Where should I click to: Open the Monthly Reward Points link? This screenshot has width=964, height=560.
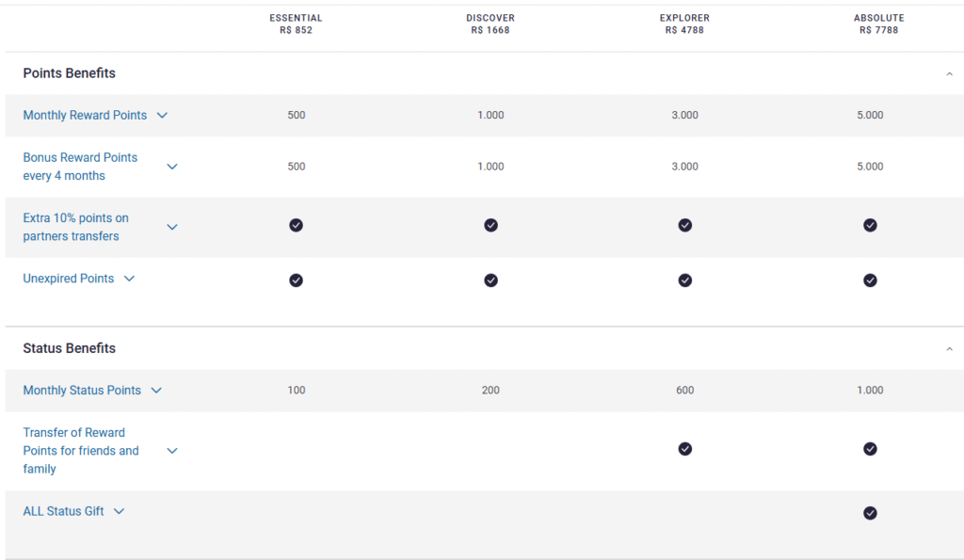point(85,116)
